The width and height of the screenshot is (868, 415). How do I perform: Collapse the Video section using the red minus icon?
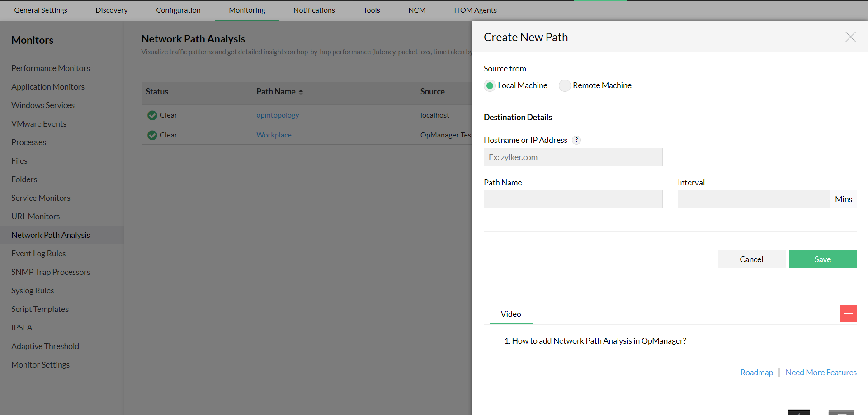coord(848,313)
